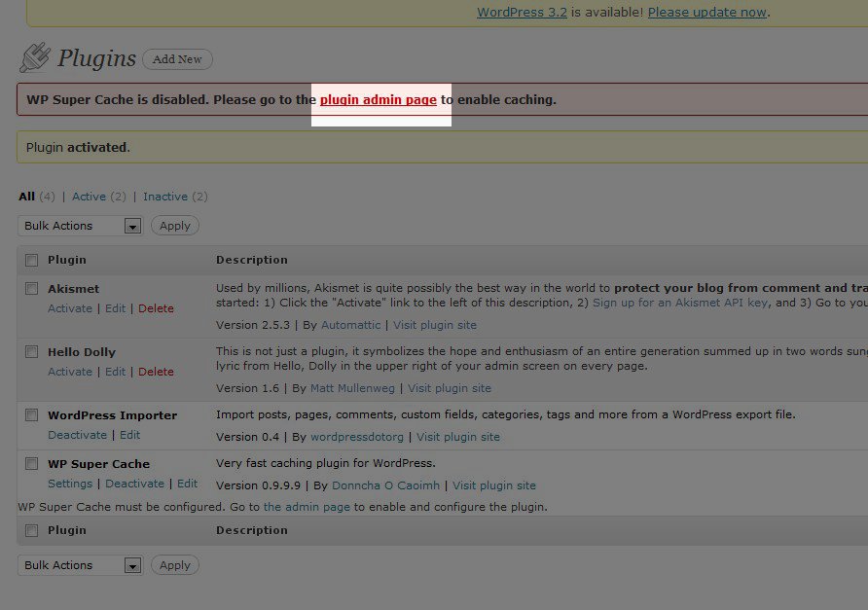Screen dimensions: 868x610
Task: Open Sign up for Akismet API key
Action: pos(680,303)
